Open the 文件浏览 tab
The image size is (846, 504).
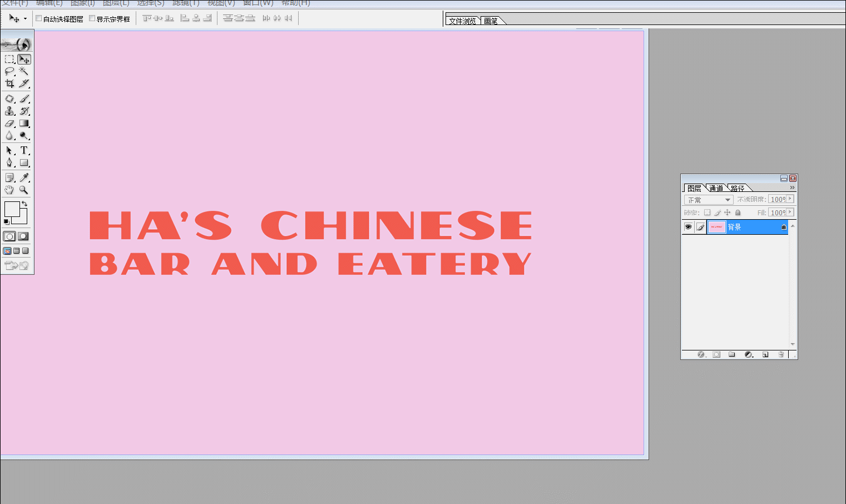coord(462,21)
